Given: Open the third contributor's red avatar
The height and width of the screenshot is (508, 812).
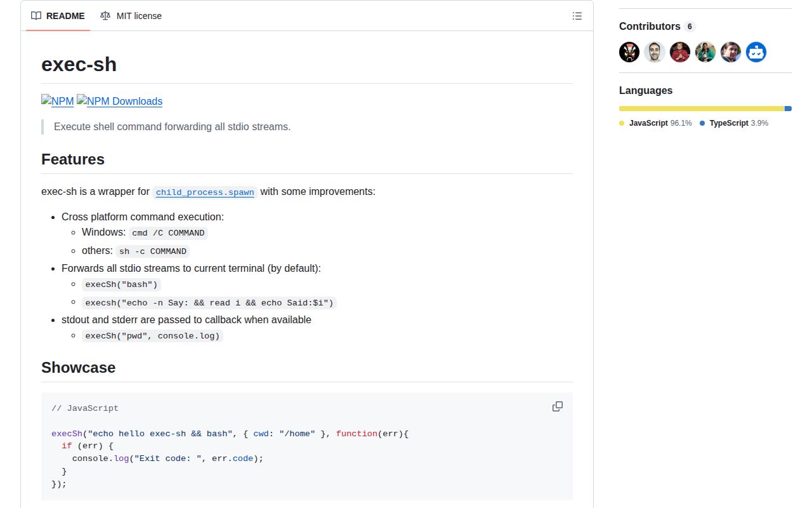Looking at the screenshot, I should tap(680, 52).
